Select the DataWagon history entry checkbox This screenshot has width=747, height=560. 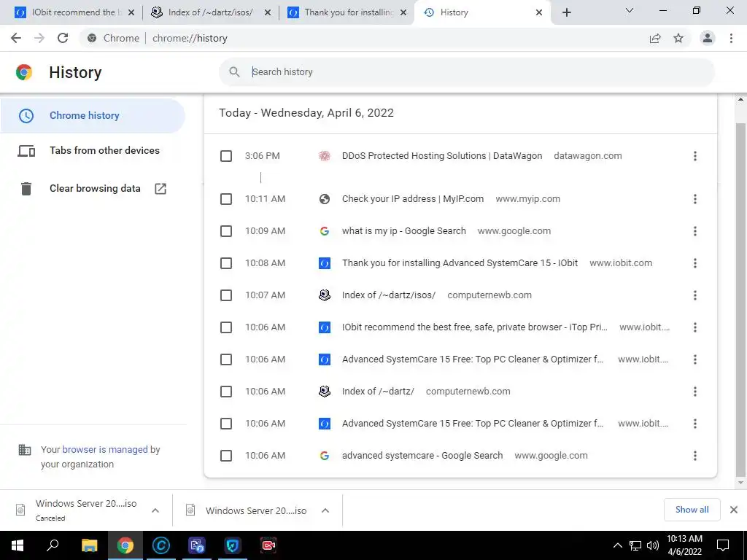pos(226,156)
